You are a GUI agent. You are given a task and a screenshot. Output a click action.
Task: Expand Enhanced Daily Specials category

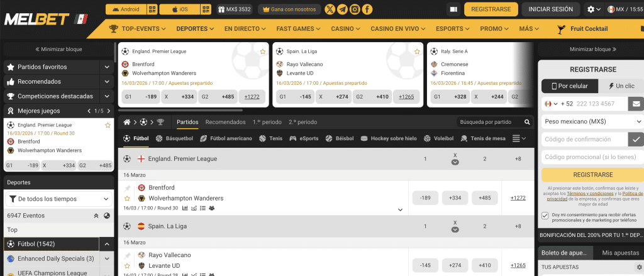(x=107, y=259)
